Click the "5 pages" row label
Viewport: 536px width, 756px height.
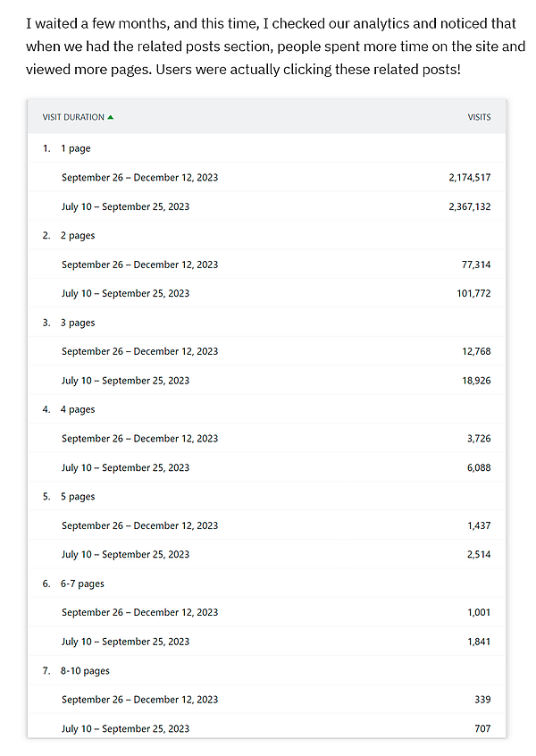(x=78, y=497)
